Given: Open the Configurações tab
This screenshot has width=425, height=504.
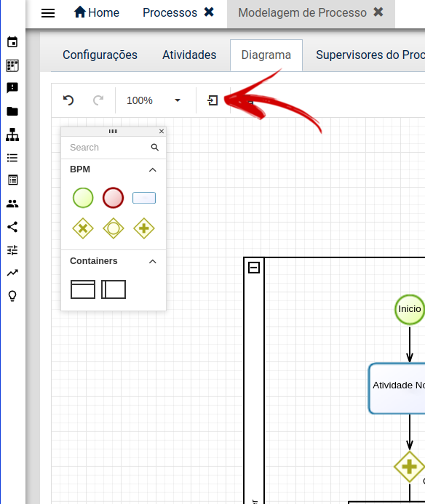Looking at the screenshot, I should pyautogui.click(x=100, y=55).
